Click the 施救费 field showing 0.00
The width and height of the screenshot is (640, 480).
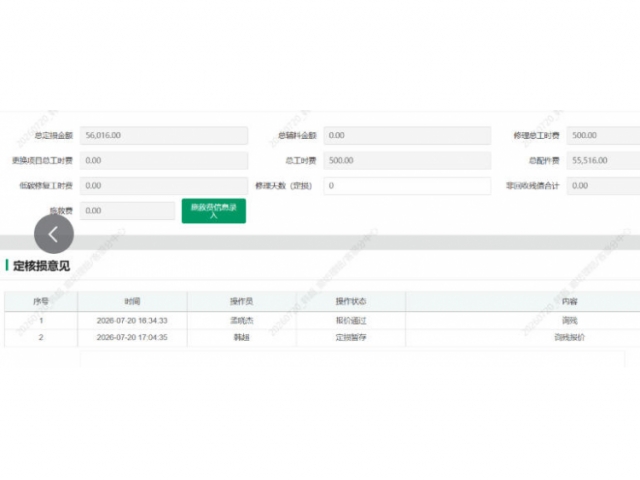127,211
